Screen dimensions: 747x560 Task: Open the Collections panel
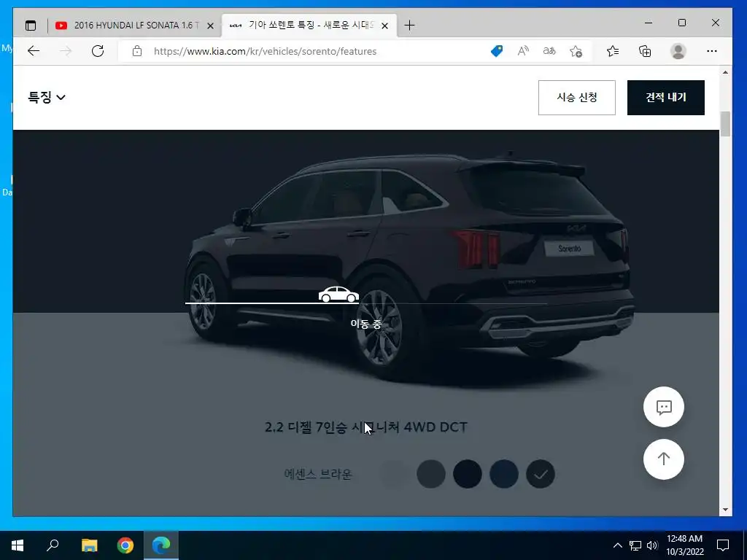(645, 51)
